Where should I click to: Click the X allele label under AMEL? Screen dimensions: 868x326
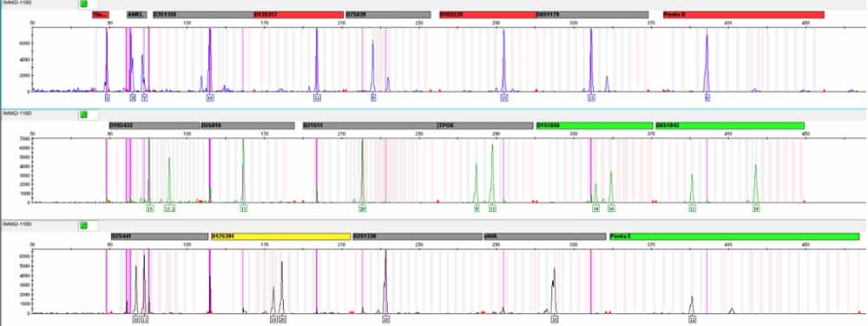[132, 97]
